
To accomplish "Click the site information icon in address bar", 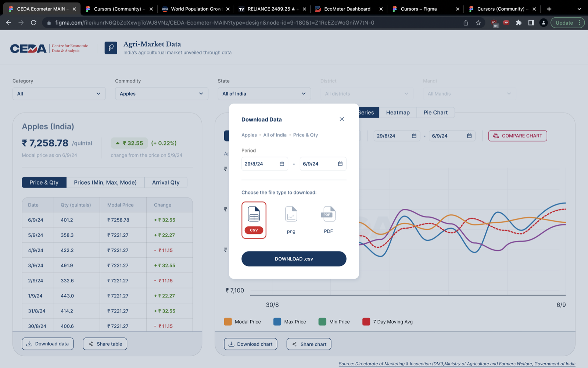I will click(x=49, y=23).
